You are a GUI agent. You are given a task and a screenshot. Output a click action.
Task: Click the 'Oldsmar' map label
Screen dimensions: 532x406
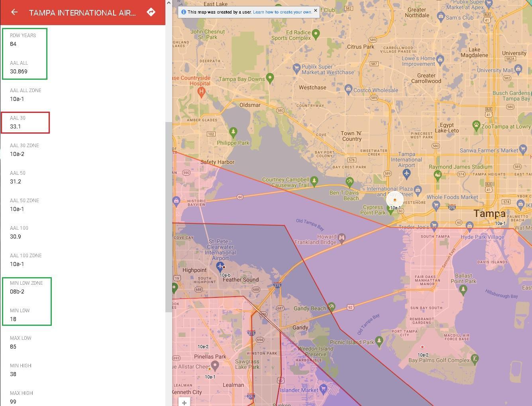coord(250,105)
